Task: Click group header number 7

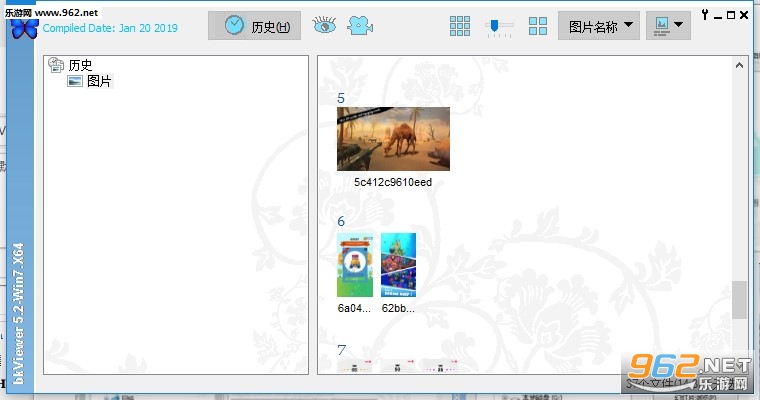Action: point(341,350)
